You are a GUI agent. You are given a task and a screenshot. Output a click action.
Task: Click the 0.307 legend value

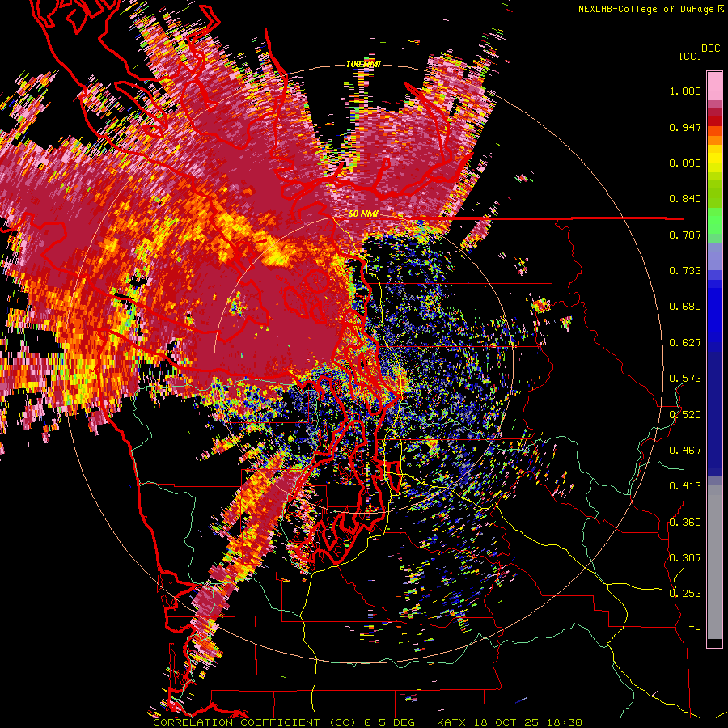(x=685, y=557)
